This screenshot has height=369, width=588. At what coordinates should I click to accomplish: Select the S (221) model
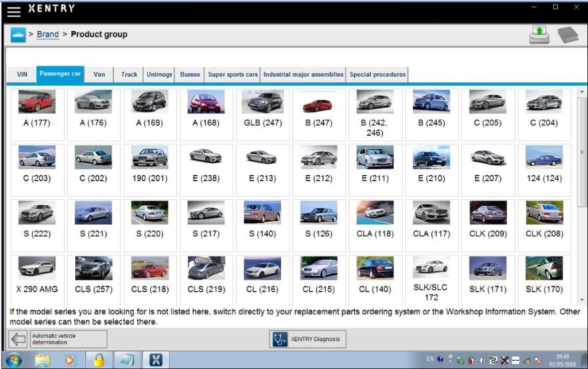[93, 225]
